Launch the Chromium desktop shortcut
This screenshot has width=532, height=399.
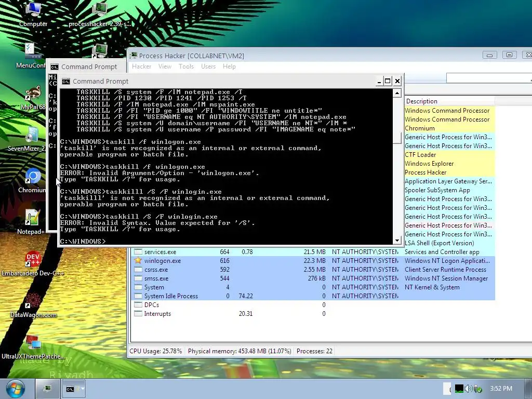(x=32, y=181)
